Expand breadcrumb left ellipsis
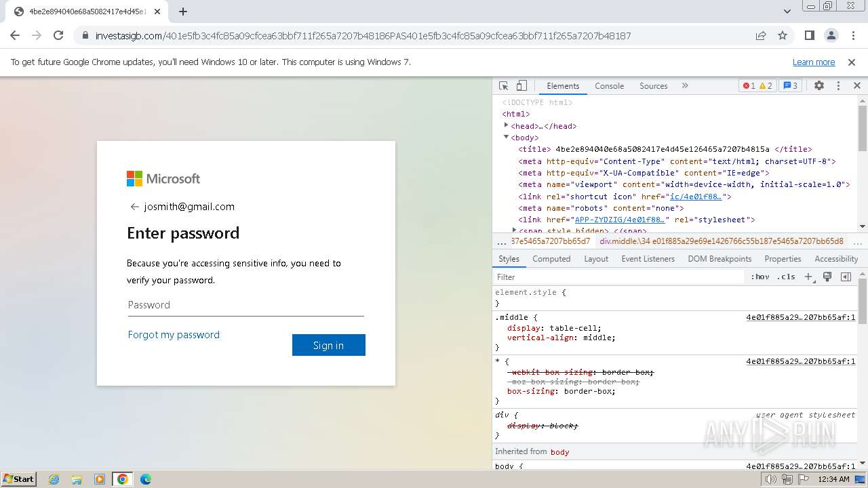868x488 pixels. coord(501,241)
